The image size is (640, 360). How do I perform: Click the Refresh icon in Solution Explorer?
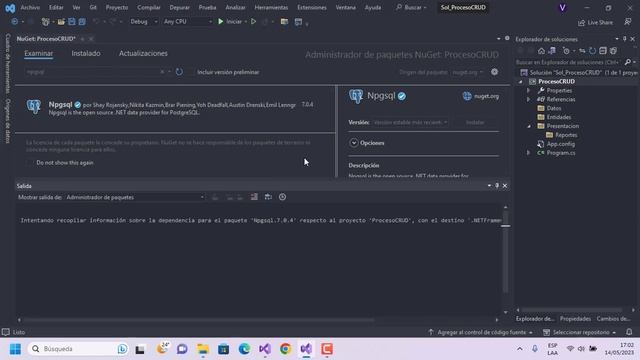tap(592, 51)
